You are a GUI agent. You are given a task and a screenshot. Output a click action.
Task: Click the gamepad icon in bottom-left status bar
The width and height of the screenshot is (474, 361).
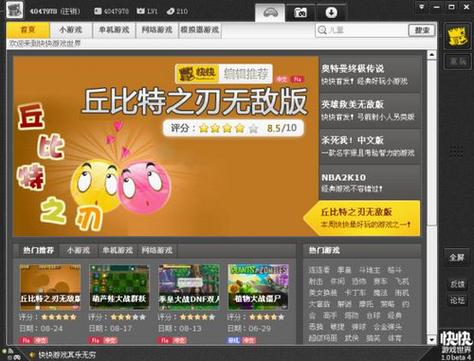[x=16, y=357]
